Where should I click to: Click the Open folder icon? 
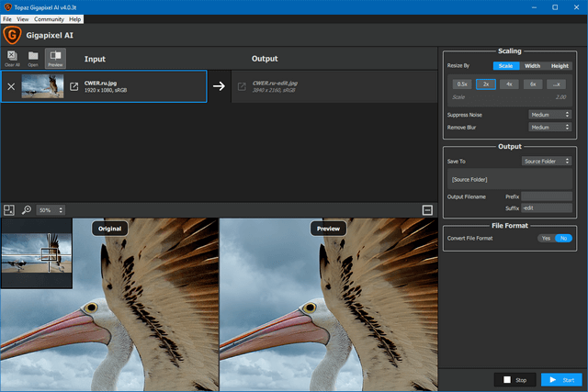[33, 59]
